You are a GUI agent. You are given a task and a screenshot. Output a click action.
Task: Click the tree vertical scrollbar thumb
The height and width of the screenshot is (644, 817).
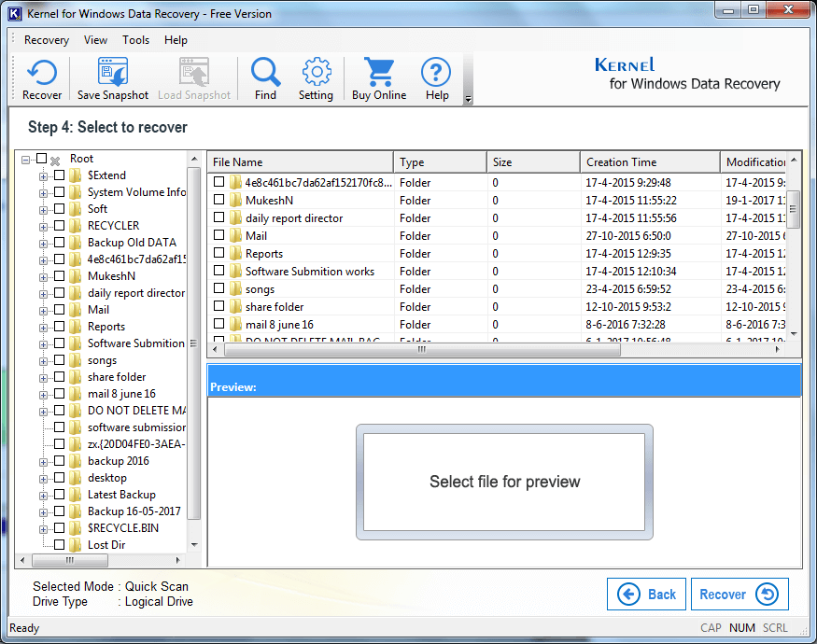(193, 343)
